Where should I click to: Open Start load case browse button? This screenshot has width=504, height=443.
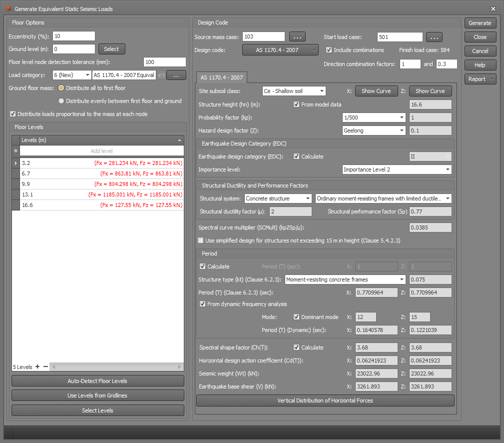point(434,37)
